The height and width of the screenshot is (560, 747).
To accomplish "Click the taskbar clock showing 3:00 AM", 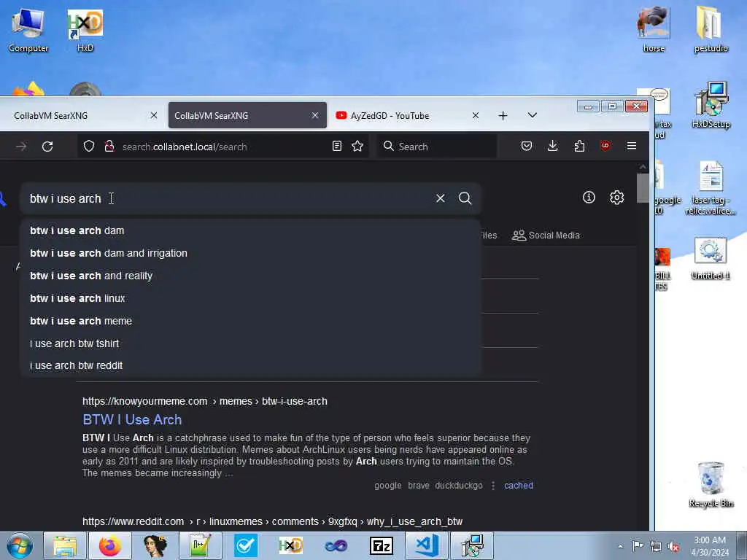I will pos(710,545).
